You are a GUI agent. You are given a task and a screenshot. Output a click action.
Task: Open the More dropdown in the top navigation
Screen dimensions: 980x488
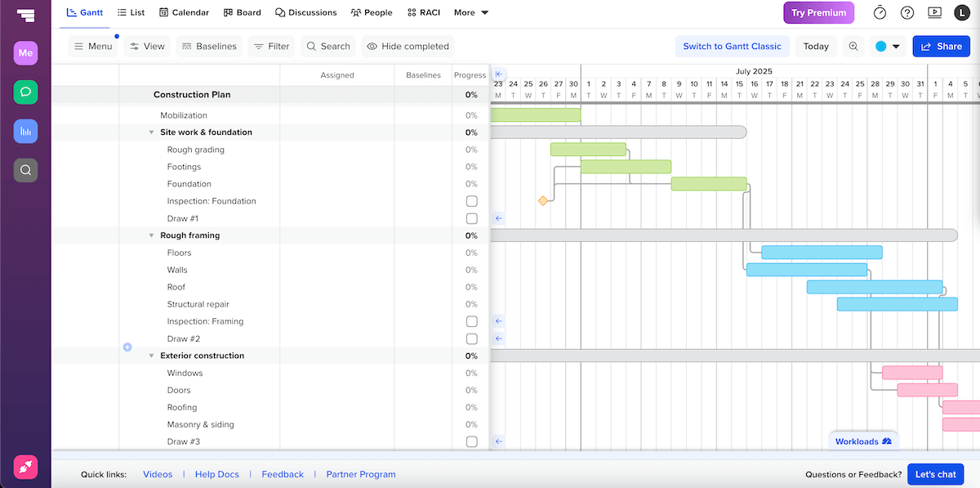[470, 12]
